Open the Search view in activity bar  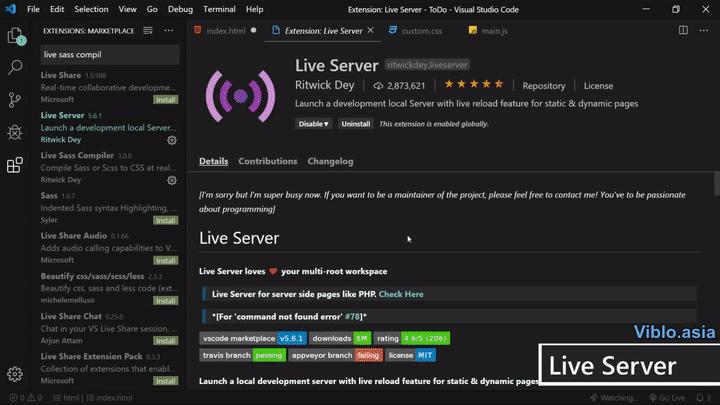pos(15,68)
